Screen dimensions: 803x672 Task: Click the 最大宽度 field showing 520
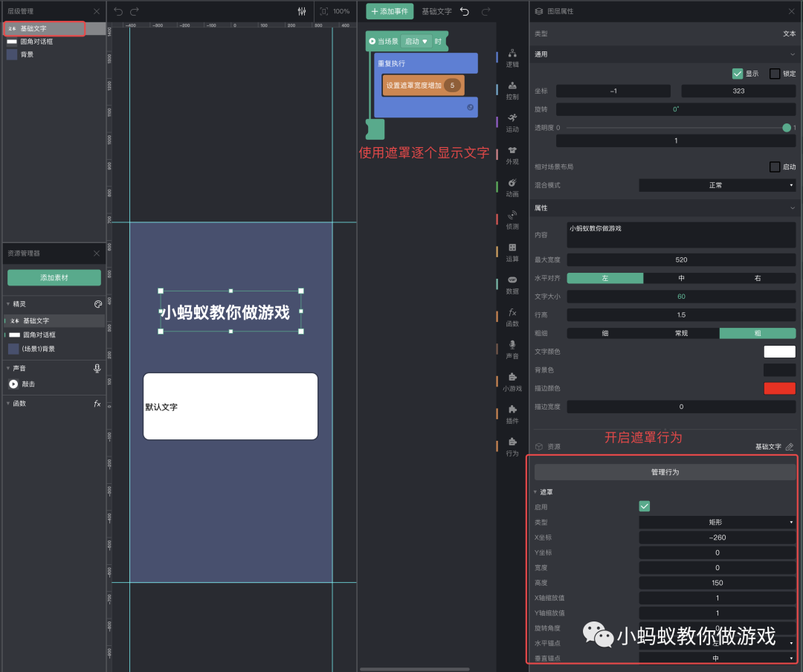681,259
